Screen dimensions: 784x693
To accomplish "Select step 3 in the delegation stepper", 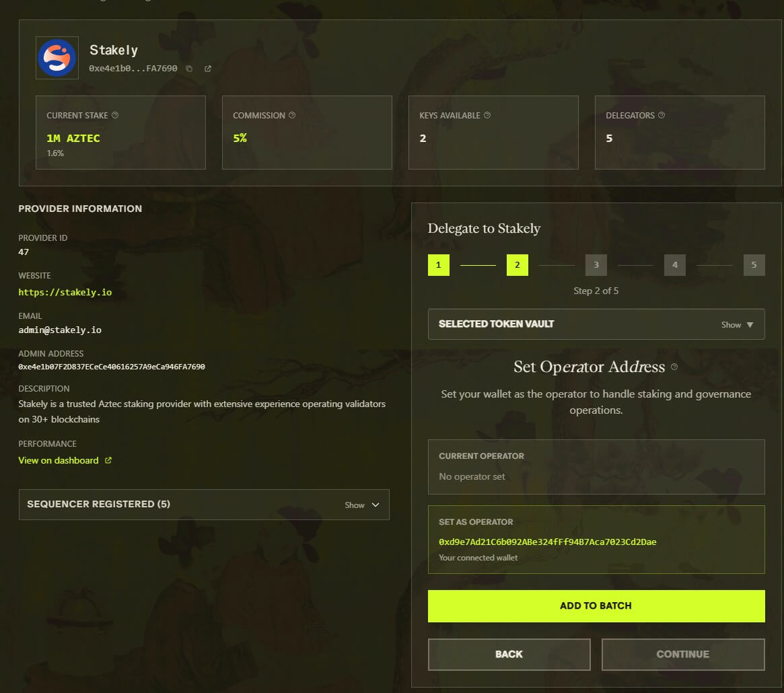I will point(596,264).
